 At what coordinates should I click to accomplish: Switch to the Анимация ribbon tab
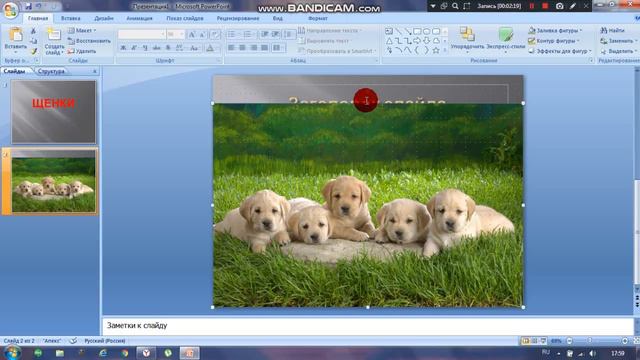coord(139,18)
